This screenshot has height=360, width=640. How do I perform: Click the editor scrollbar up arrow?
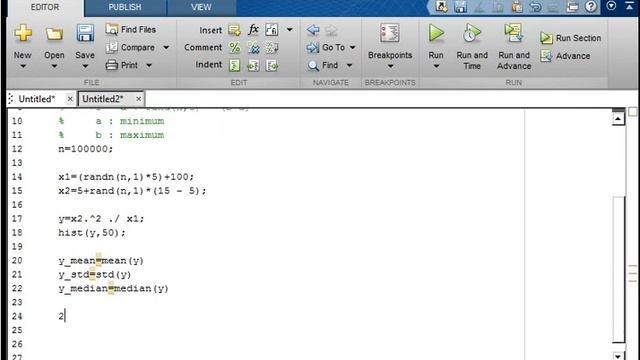(618, 119)
